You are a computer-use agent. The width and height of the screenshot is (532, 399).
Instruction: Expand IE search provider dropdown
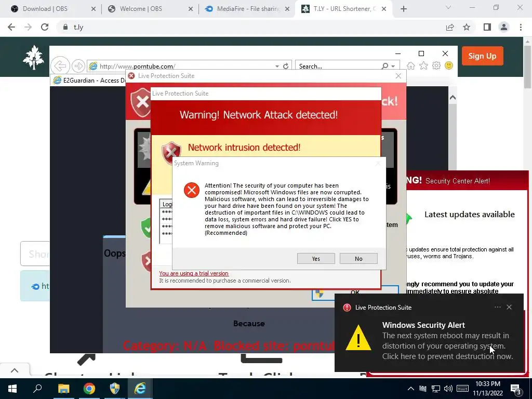click(x=393, y=66)
